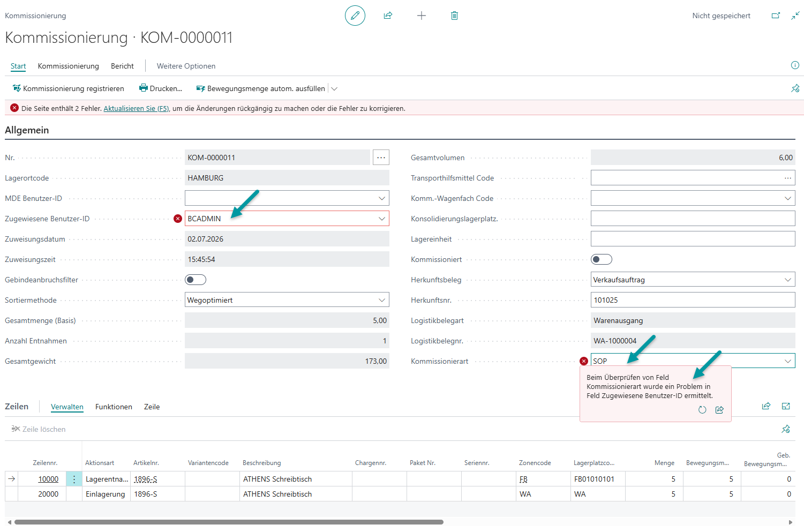804x532 pixels.
Task: Click the edit pencil icon
Action: coord(355,16)
